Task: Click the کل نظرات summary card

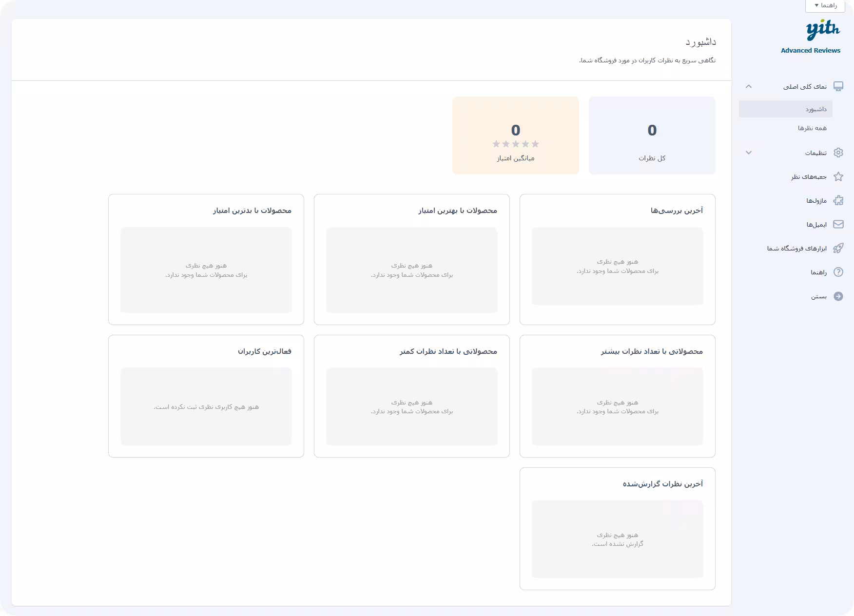Action: 652,135
